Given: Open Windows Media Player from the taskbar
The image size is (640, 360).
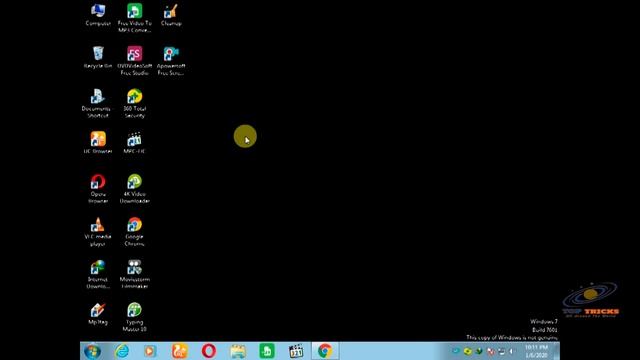Looking at the screenshot, I should 150,351.
